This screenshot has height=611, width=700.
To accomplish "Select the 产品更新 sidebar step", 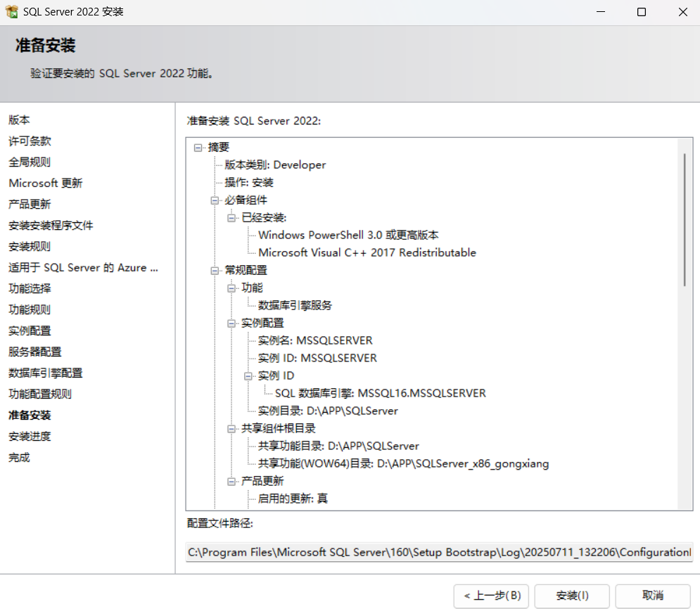I will [x=30, y=204].
